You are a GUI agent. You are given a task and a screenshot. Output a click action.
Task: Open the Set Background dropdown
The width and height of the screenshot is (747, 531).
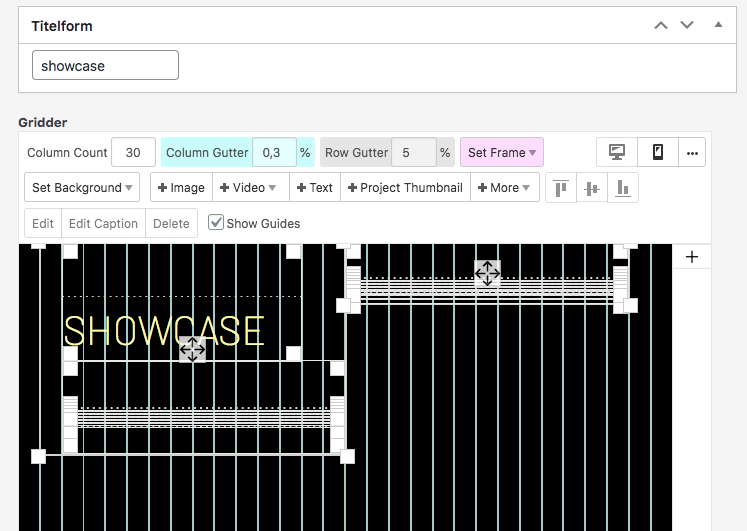(x=82, y=187)
